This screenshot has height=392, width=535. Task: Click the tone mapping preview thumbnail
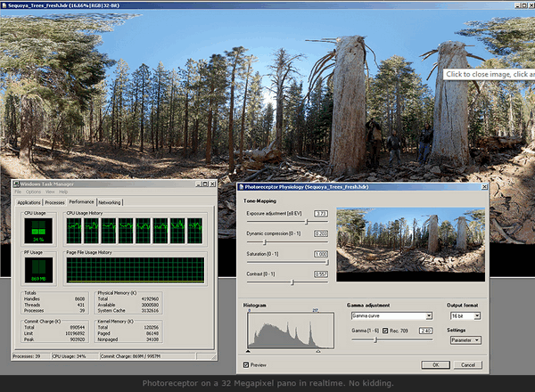coord(410,244)
